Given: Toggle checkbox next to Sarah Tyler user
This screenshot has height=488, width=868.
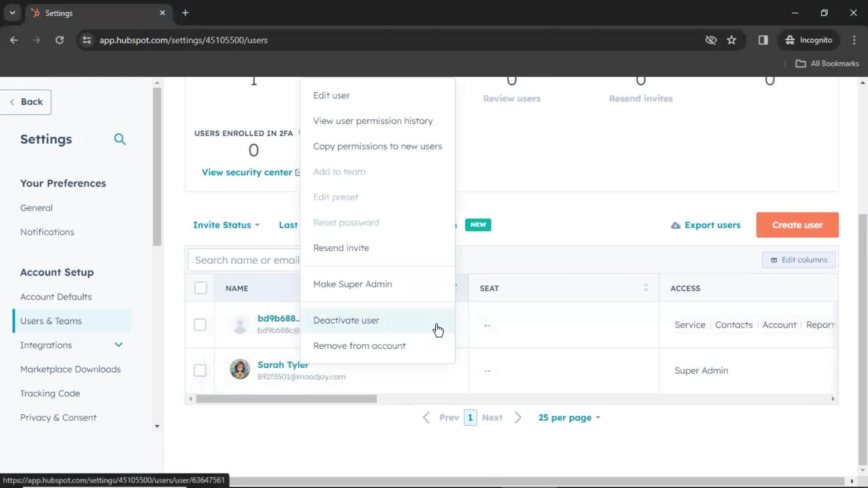Looking at the screenshot, I should coord(200,370).
